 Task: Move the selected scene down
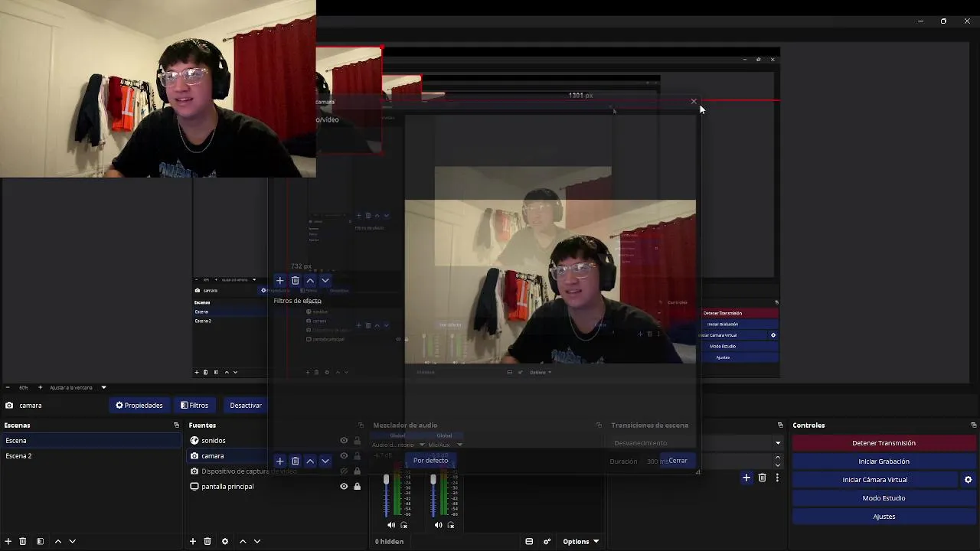(x=72, y=541)
